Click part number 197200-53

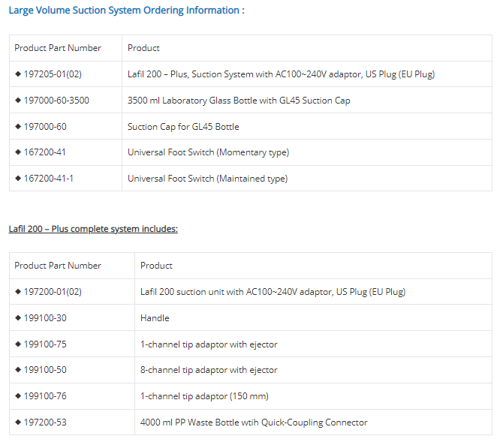tap(45, 422)
